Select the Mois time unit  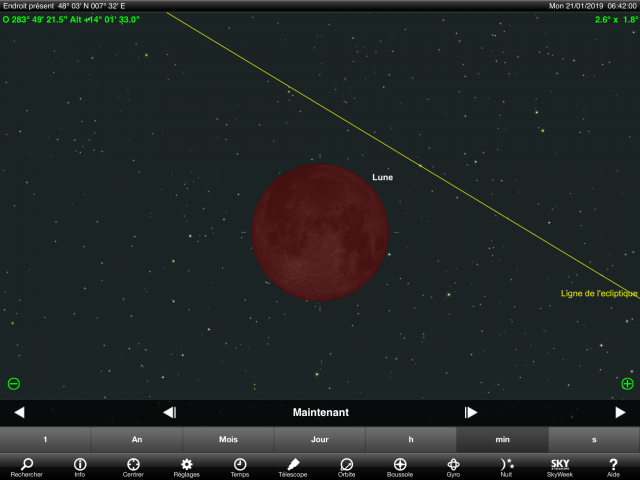click(x=228, y=440)
